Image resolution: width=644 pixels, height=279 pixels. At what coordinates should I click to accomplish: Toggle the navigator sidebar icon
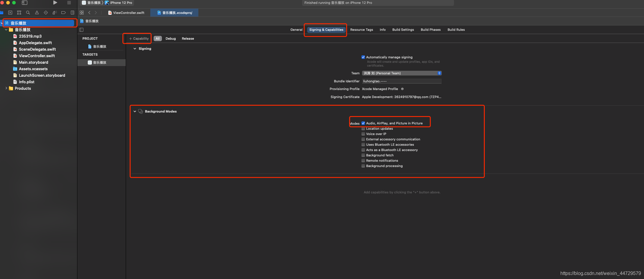coord(25,3)
